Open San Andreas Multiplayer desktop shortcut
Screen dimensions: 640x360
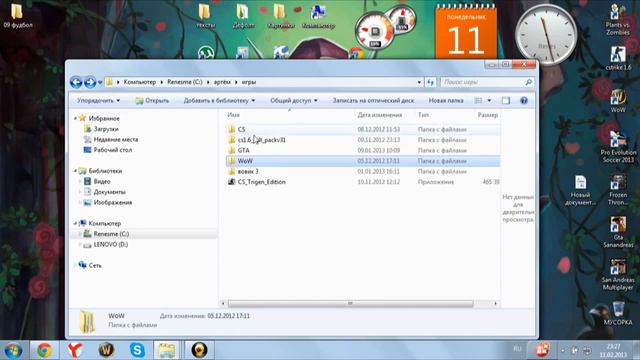(x=618, y=275)
